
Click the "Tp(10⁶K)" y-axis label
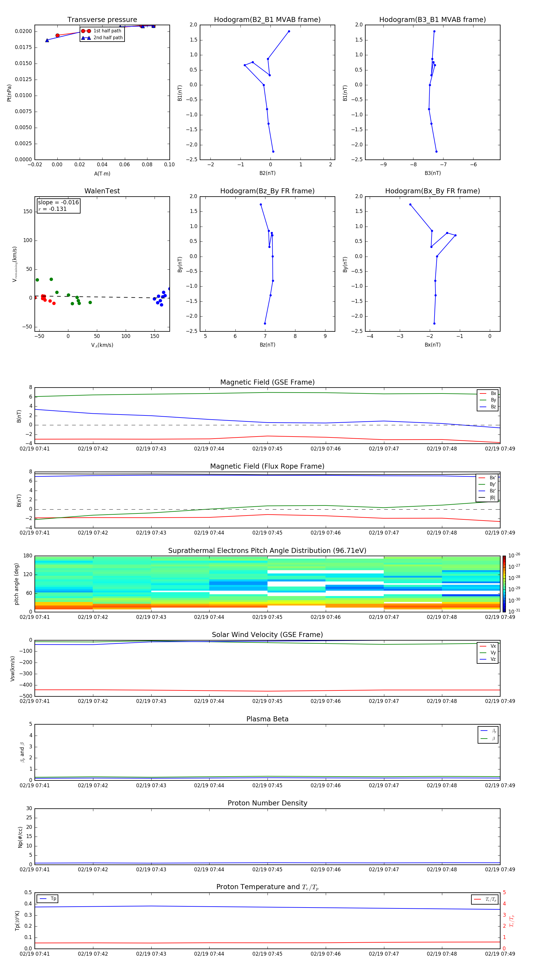coord(17,921)
